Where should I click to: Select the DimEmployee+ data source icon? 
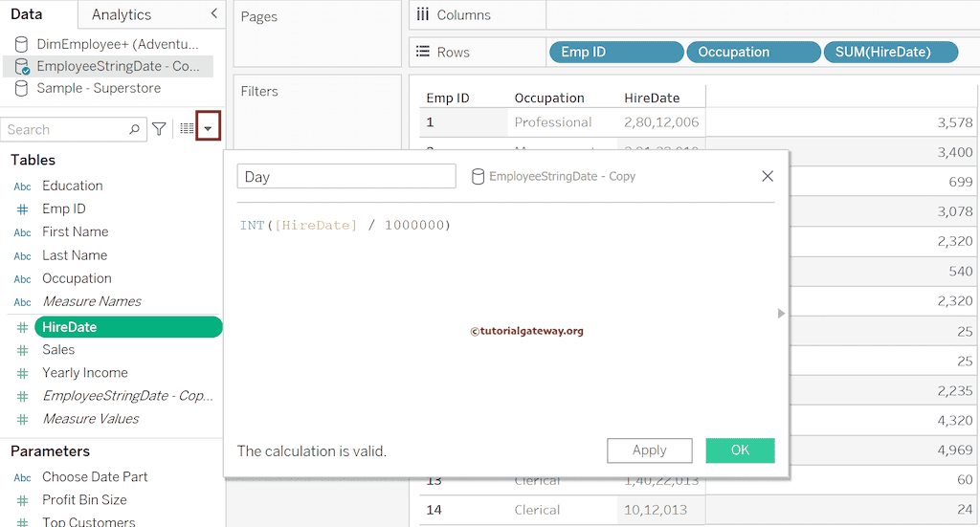coord(21,44)
